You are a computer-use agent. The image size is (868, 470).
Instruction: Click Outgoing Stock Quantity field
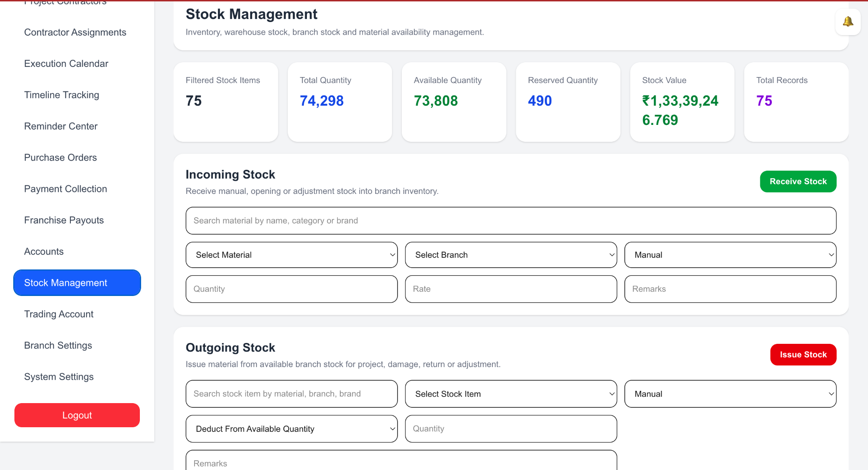(x=511, y=429)
